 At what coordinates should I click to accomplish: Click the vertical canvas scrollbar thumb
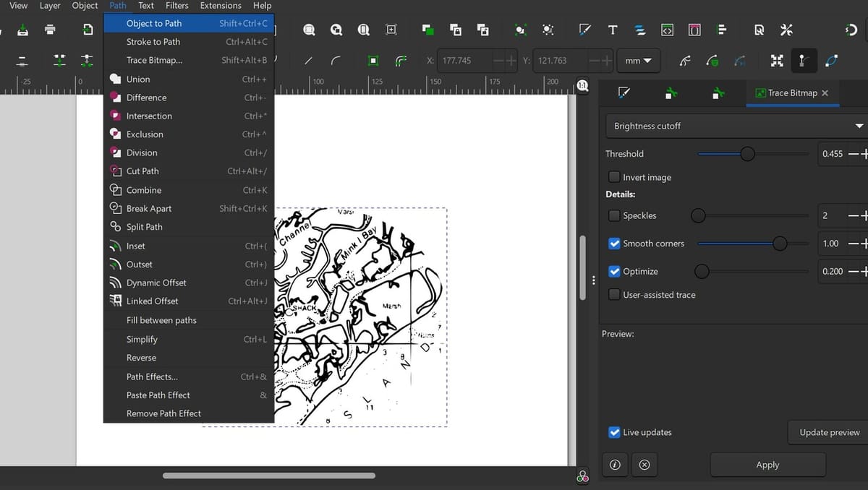point(583,267)
